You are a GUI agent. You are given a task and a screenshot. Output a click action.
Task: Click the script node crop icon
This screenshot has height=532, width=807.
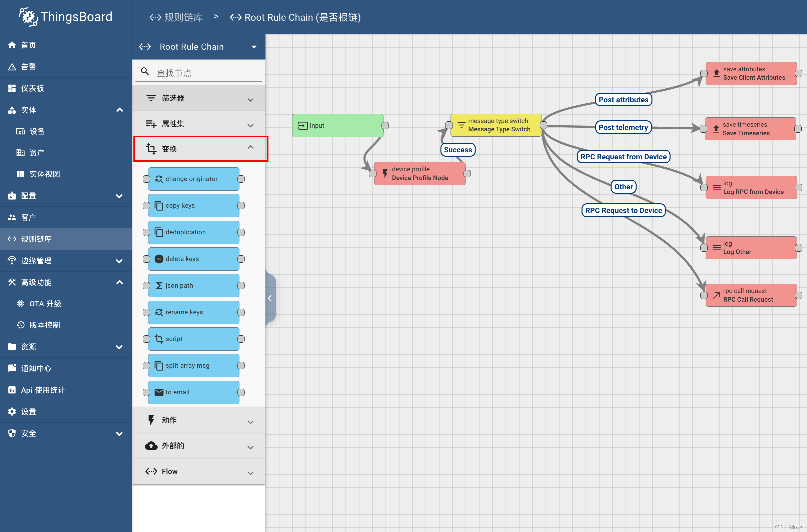click(x=159, y=339)
